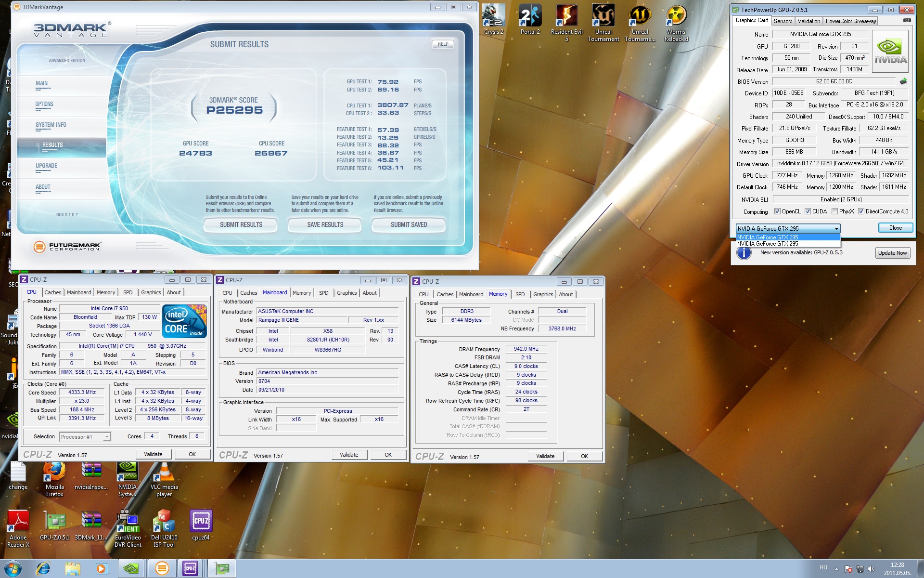
Task: Open the 3DMark_11 archive desktop icon
Action: [91, 525]
